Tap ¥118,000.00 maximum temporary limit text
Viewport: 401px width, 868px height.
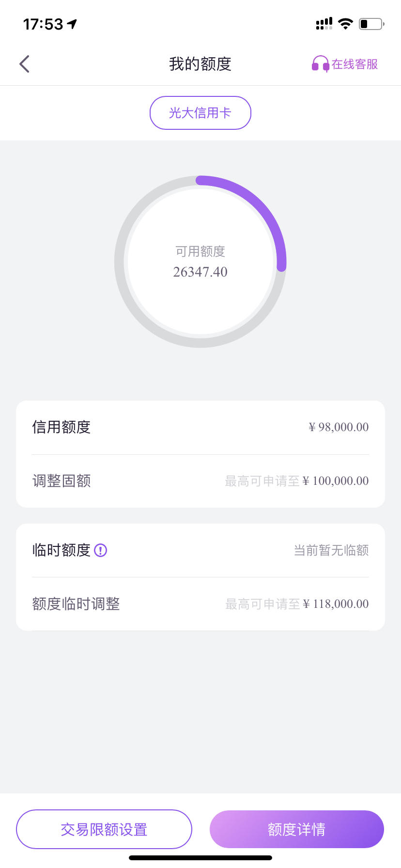(336, 604)
